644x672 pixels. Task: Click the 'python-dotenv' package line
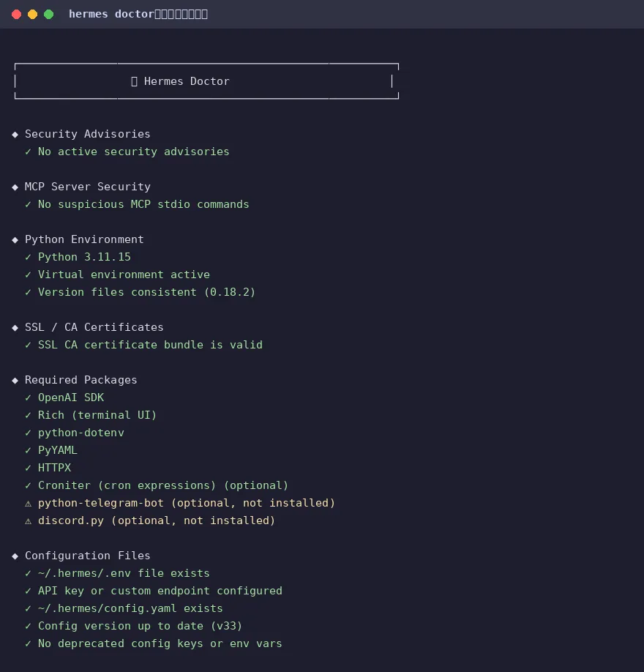point(81,433)
